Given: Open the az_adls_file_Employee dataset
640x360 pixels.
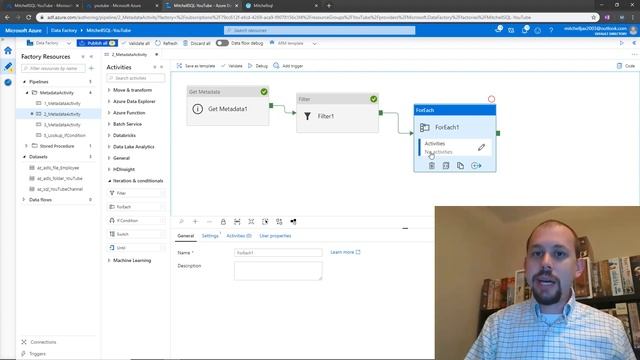Looking at the screenshot, I should pyautogui.click(x=58, y=168).
